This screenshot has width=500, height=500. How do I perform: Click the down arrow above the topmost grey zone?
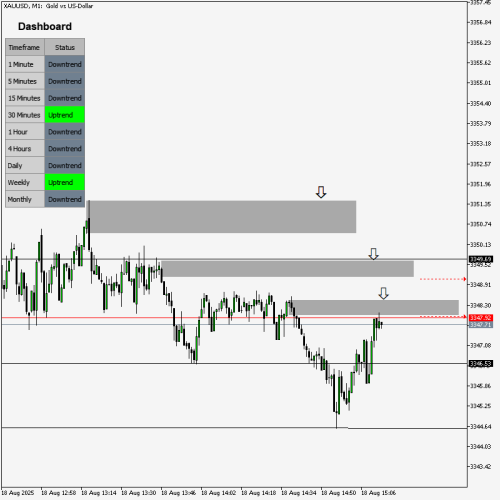tap(321, 192)
